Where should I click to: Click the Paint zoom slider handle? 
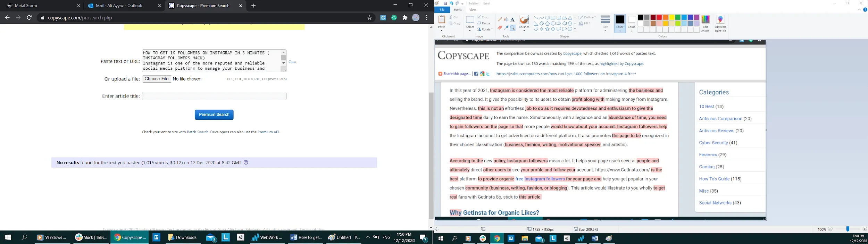click(x=848, y=229)
